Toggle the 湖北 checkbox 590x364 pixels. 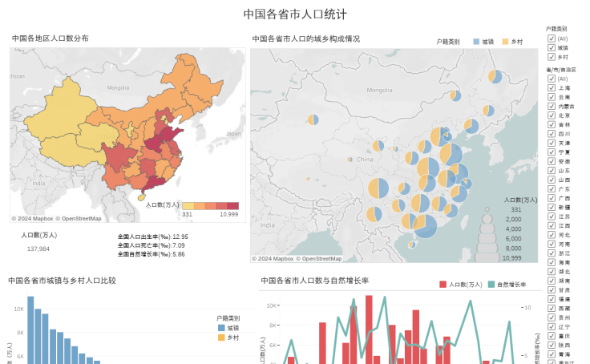pyautogui.click(x=552, y=272)
